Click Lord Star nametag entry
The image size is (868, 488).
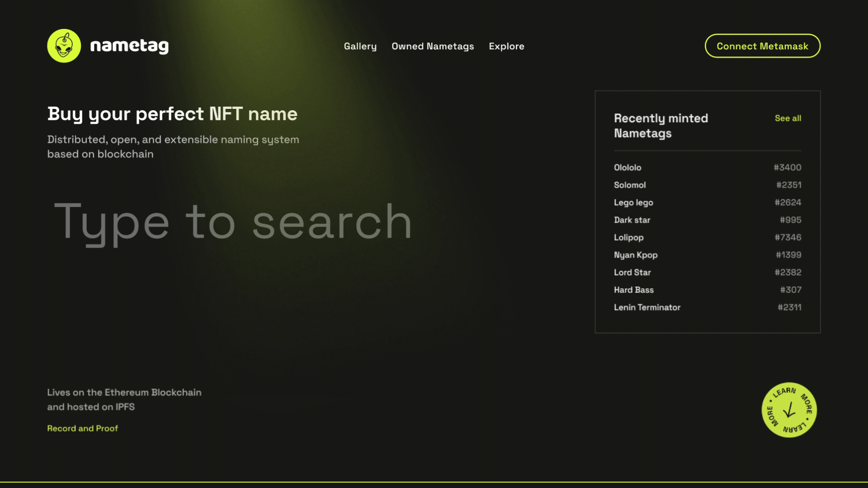coord(632,272)
